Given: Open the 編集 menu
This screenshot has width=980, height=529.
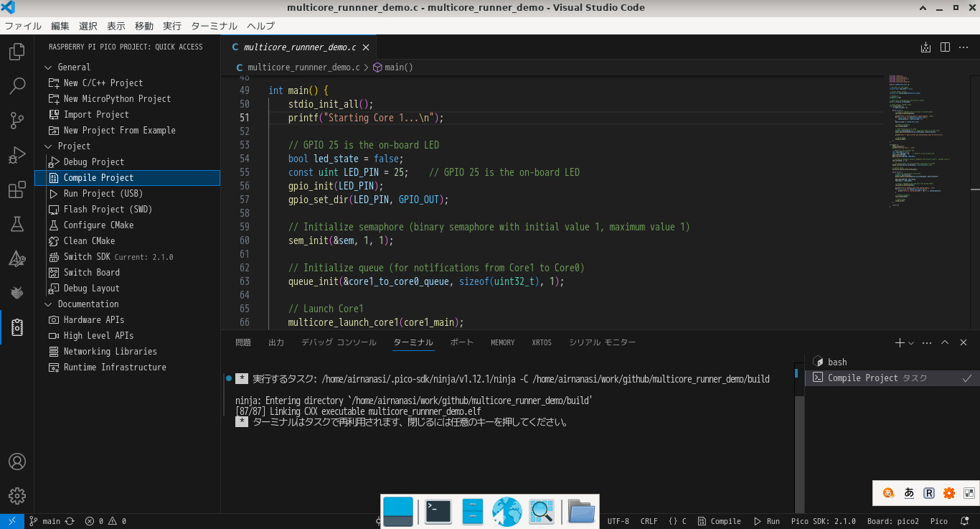Looking at the screenshot, I should [x=60, y=26].
